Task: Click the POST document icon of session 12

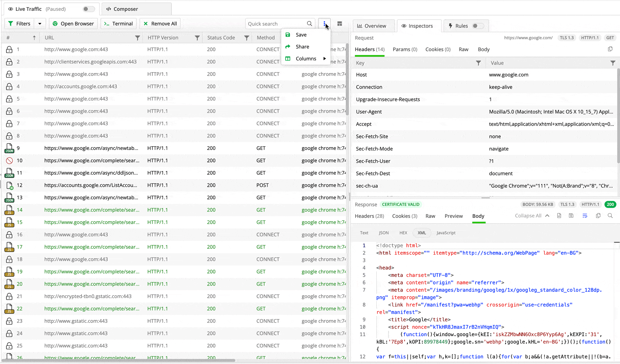Action: [x=10, y=185]
